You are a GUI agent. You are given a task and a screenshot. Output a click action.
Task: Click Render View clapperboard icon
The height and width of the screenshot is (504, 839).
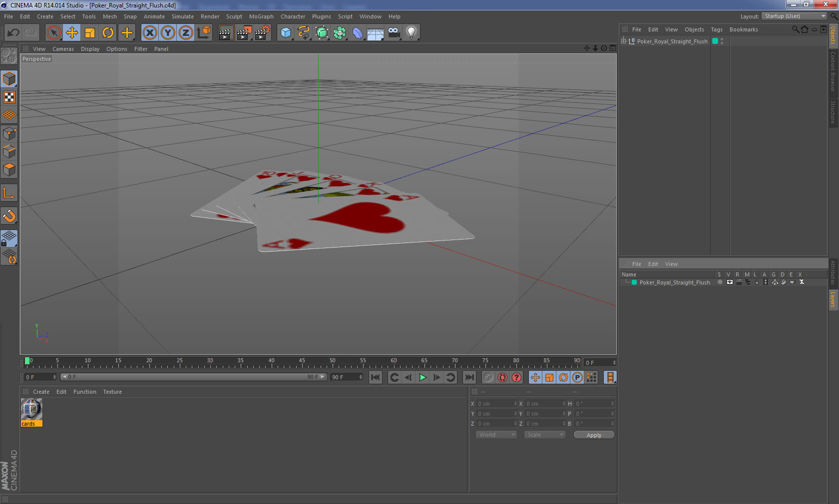(x=226, y=33)
